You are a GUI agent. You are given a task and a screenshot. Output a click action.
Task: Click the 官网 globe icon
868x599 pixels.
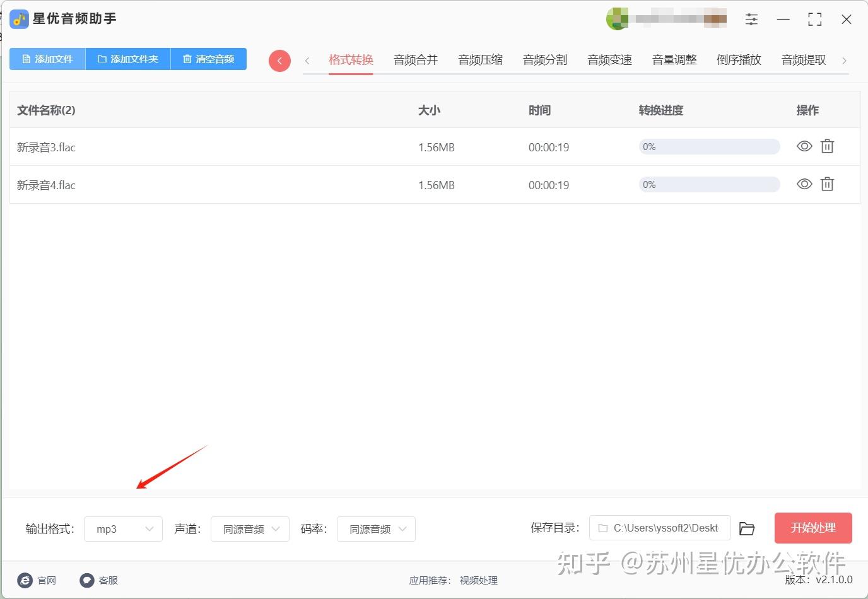25,580
